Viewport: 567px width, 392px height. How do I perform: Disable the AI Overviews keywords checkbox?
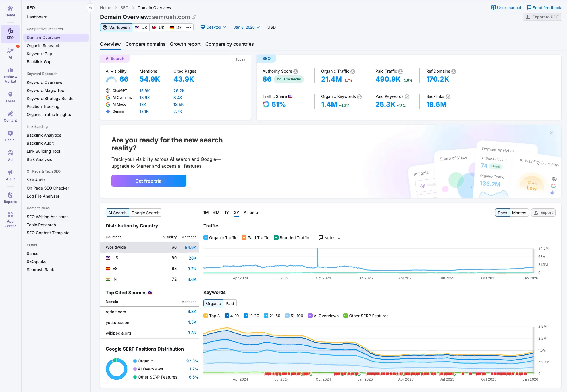pyautogui.click(x=310, y=316)
